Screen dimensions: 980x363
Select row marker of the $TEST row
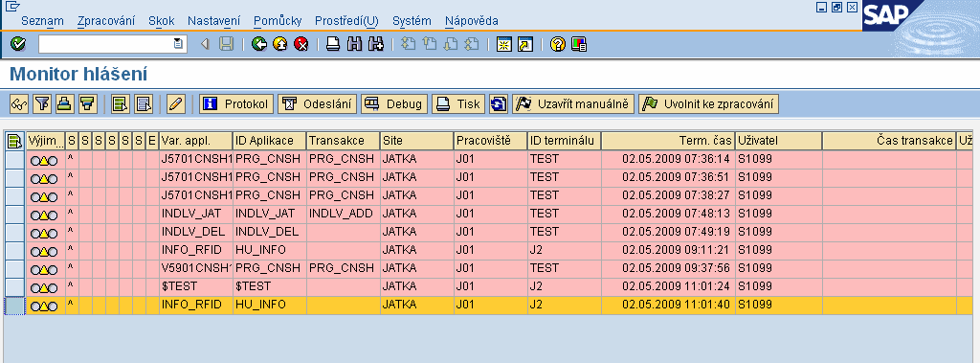pyautogui.click(x=13, y=286)
